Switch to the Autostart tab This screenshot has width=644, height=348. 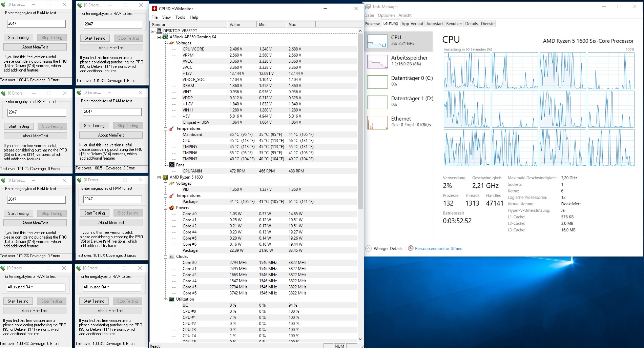coord(435,24)
